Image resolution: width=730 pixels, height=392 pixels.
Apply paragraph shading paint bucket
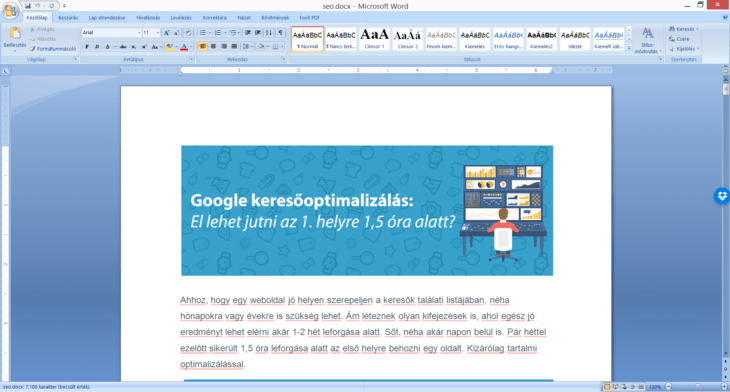(261, 47)
